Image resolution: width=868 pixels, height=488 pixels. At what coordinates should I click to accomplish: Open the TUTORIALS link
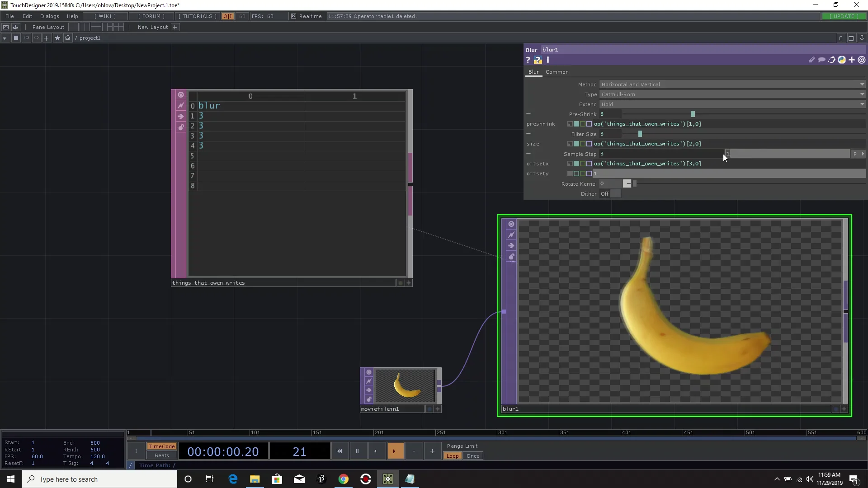click(x=198, y=16)
